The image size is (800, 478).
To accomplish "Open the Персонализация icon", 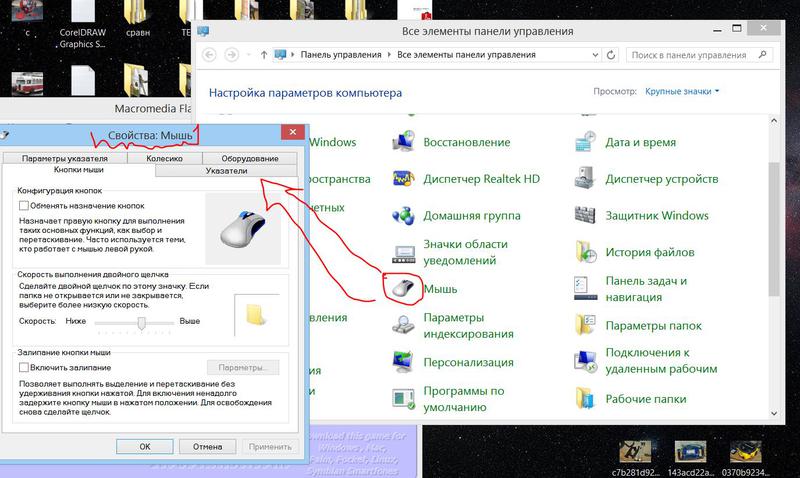I will (x=403, y=362).
